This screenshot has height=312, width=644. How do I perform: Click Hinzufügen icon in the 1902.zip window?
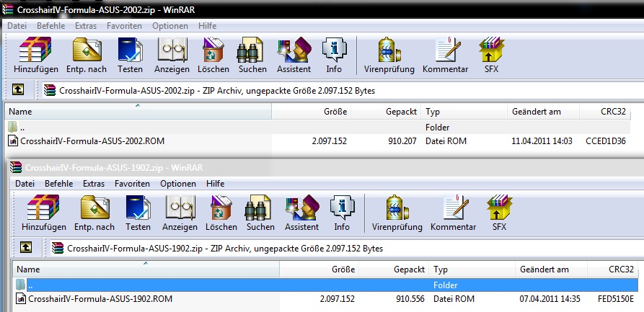tap(43, 207)
